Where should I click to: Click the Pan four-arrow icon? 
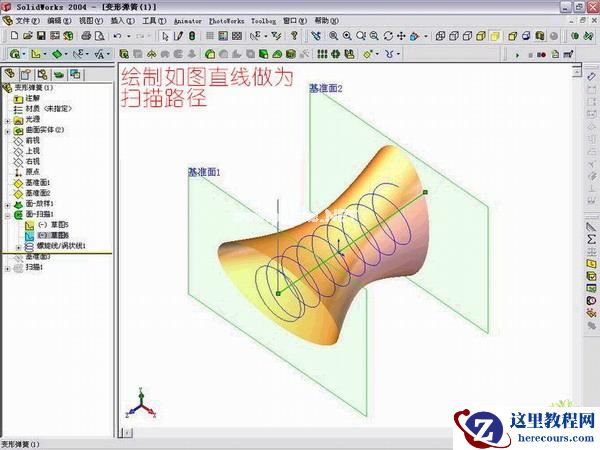click(401, 36)
